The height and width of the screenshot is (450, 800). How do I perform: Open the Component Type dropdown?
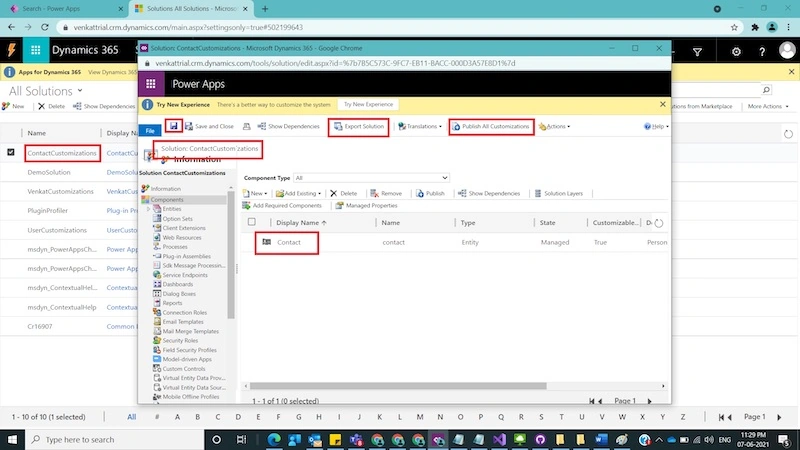coord(371,178)
